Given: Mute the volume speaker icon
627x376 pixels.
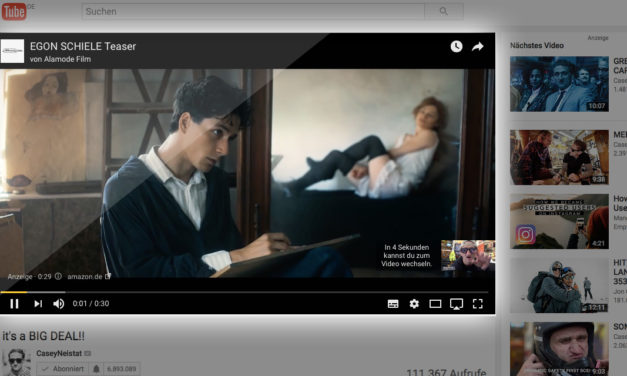Looking at the screenshot, I should click(x=58, y=304).
